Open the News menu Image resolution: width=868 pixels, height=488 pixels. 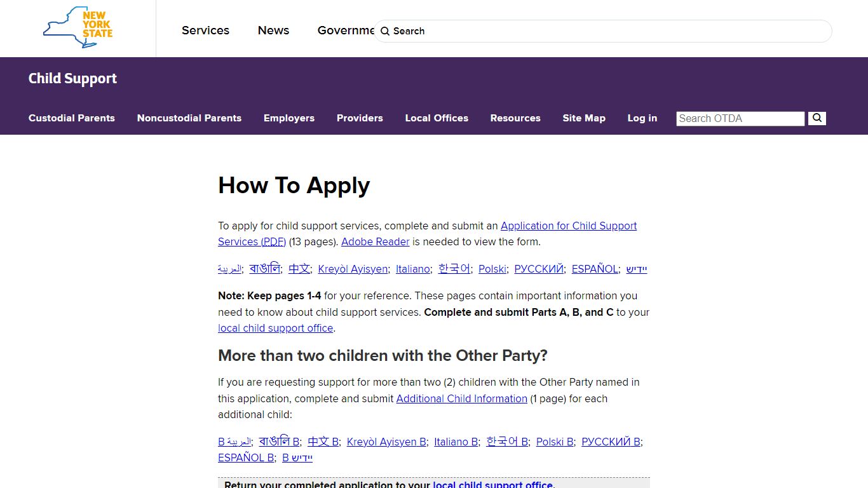click(273, 30)
